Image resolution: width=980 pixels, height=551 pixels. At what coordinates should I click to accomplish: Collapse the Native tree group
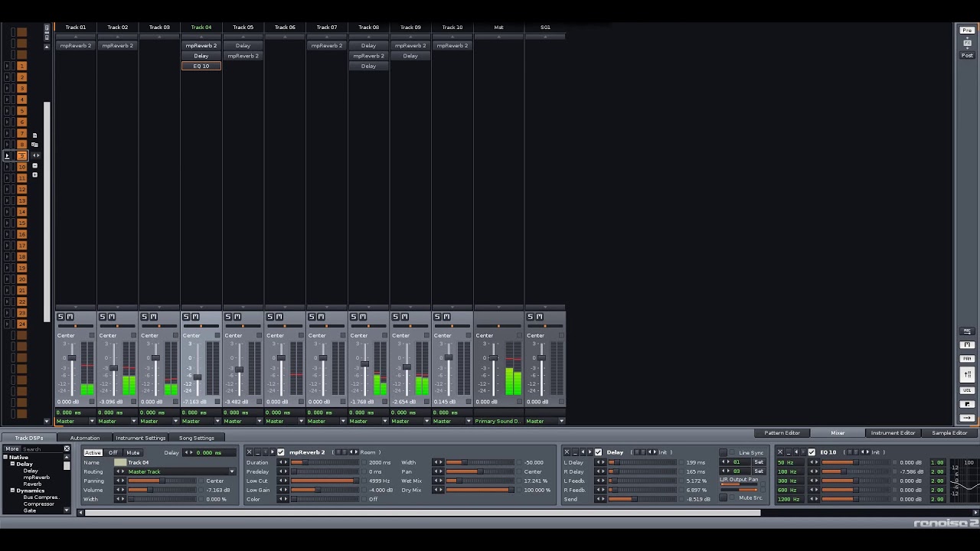pyautogui.click(x=6, y=458)
